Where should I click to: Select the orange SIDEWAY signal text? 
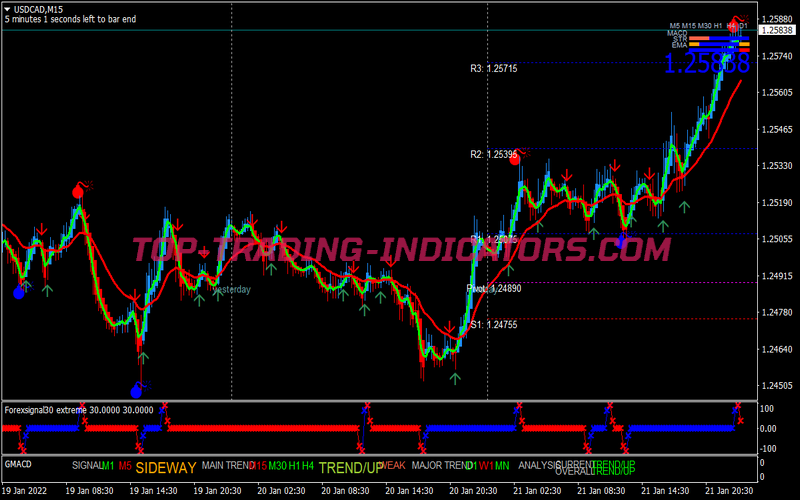click(166, 468)
